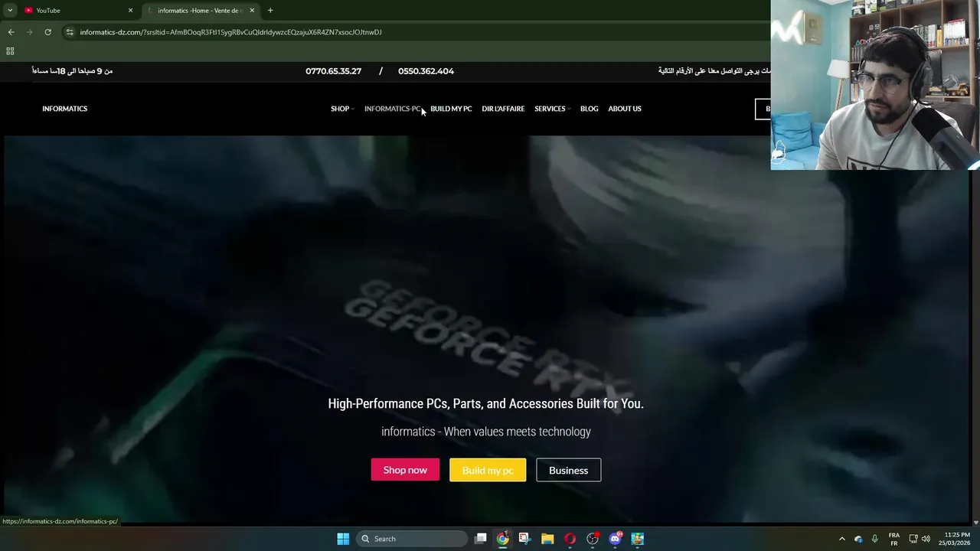Viewport: 980px width, 551px height.
Task: Open BUILD MY PC page
Action: click(451, 109)
